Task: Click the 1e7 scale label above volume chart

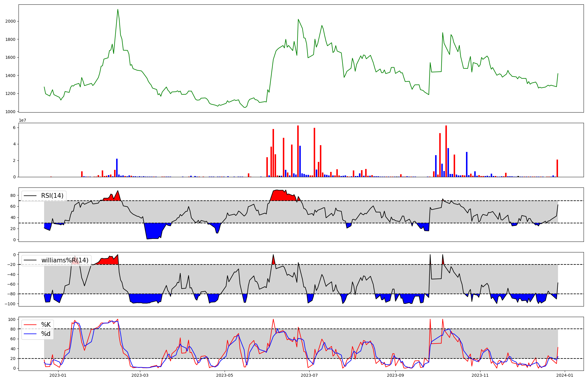Action: [22, 120]
